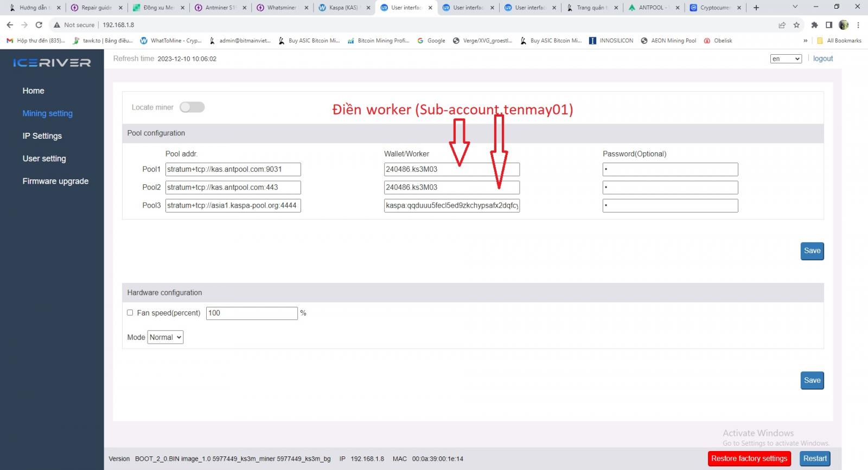The width and height of the screenshot is (868, 470).
Task: Open the Google bookmark
Action: 431,41
